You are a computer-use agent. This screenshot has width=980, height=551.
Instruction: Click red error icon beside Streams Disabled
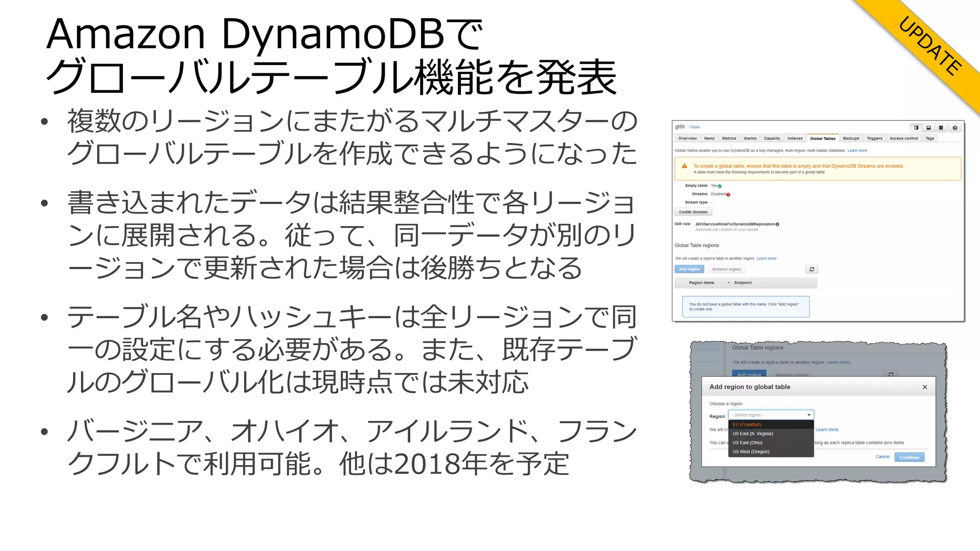click(x=728, y=195)
